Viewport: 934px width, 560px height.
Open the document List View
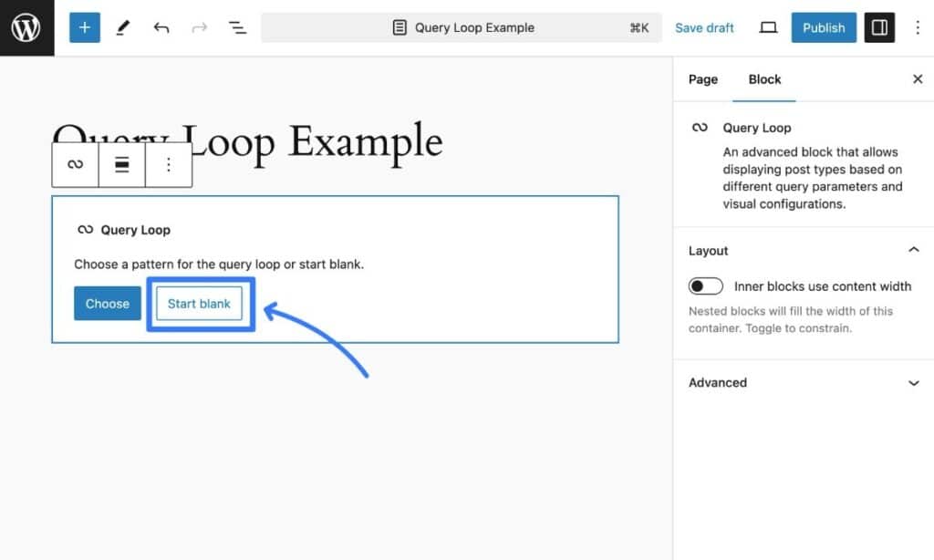point(238,27)
